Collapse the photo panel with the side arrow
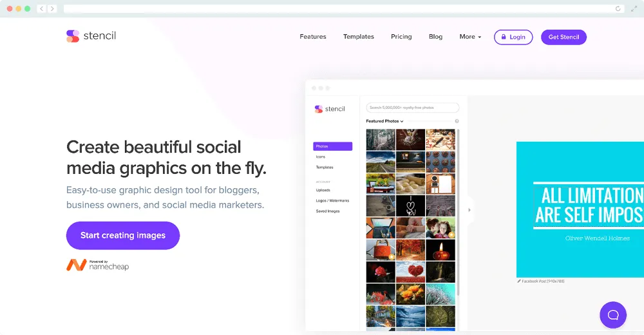Screen dimensions: 644x335 click(x=469, y=210)
